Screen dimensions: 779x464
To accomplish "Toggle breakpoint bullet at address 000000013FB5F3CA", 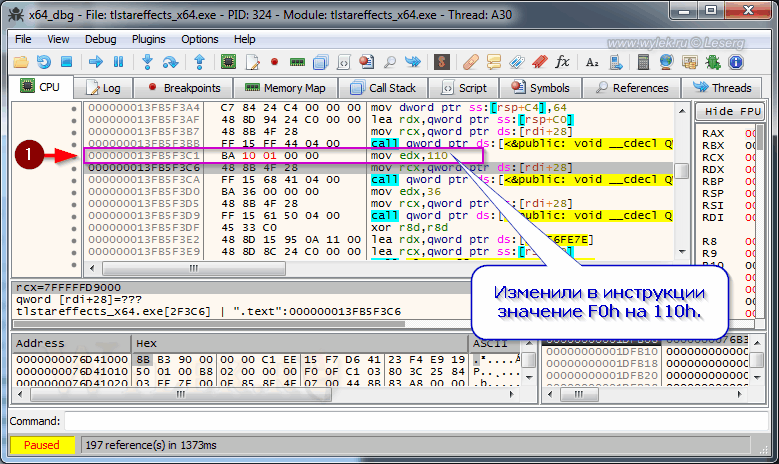I will coord(74,180).
